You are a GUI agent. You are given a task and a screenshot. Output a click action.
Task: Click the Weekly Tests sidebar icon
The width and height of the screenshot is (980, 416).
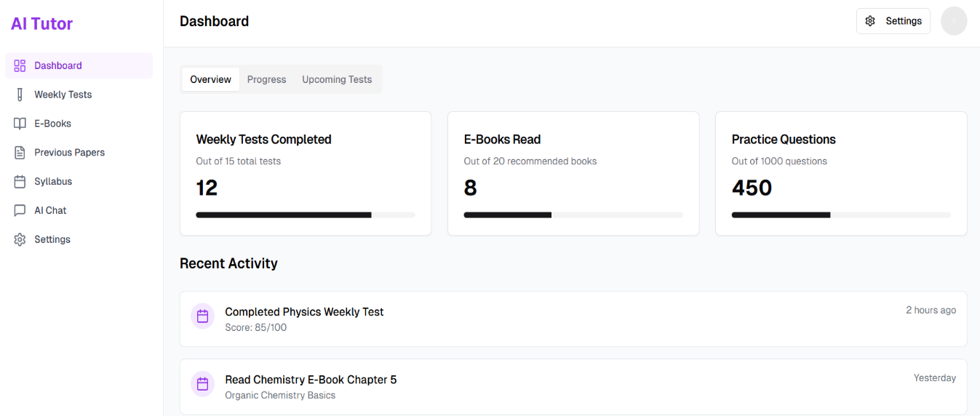pos(20,95)
